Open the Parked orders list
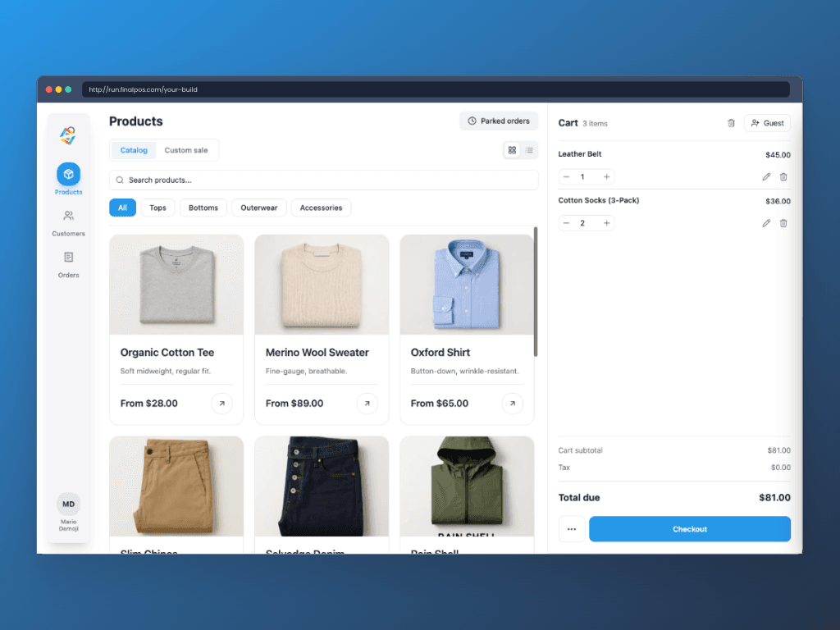 tap(499, 121)
